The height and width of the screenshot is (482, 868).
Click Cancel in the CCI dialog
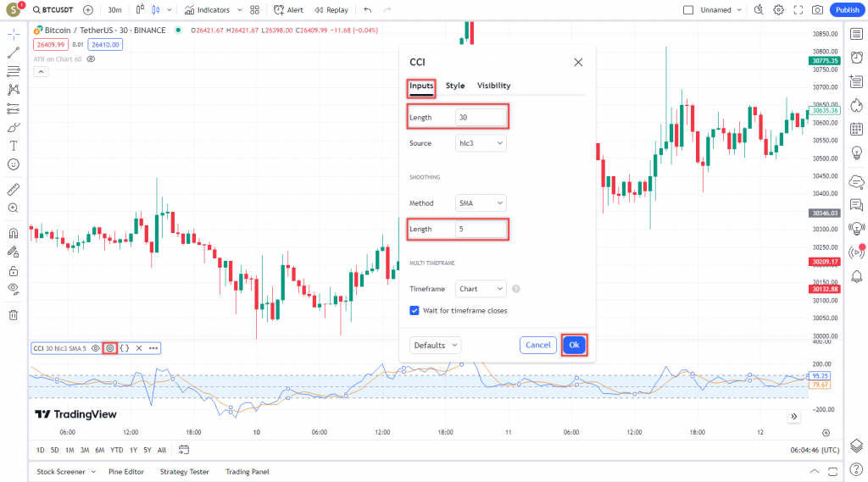538,346
